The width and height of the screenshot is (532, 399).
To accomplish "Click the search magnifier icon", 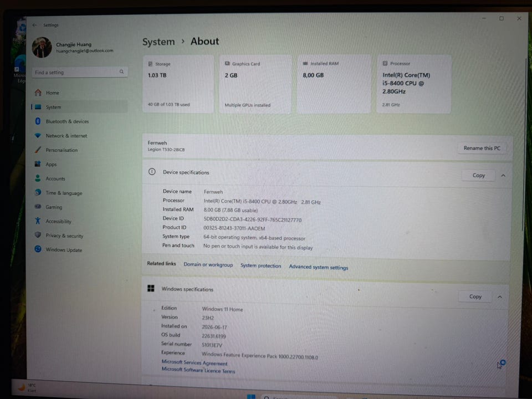I will click(121, 71).
